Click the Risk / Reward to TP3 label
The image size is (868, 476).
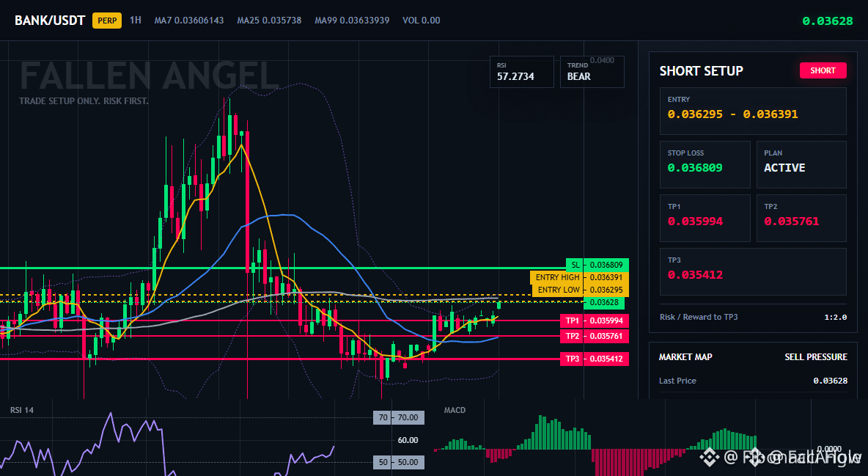point(699,317)
